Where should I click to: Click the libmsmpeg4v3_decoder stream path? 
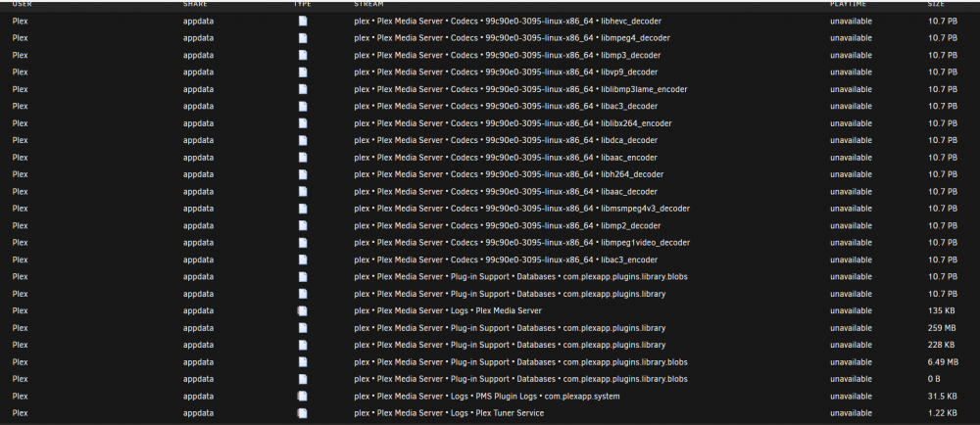click(522, 209)
